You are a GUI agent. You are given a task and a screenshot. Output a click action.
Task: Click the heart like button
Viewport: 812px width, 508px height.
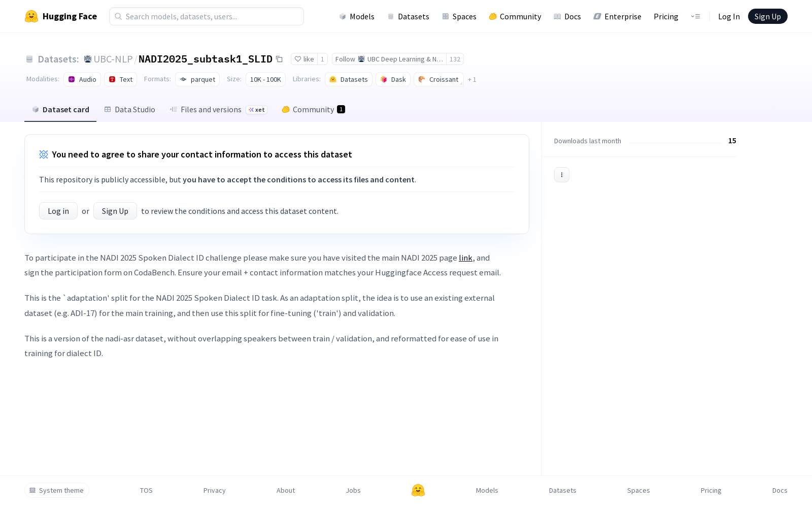(x=304, y=59)
